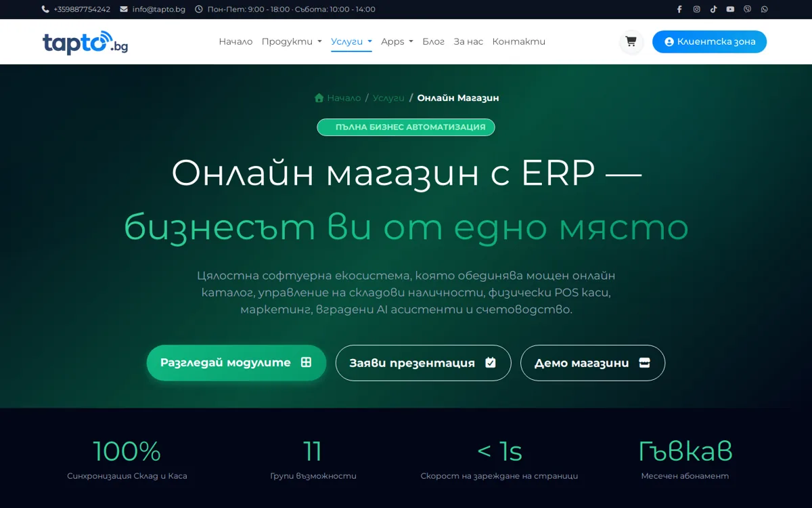This screenshot has width=812, height=508.
Task: Click the Онлайн Магазин breadcrumb text
Action: 458,98
